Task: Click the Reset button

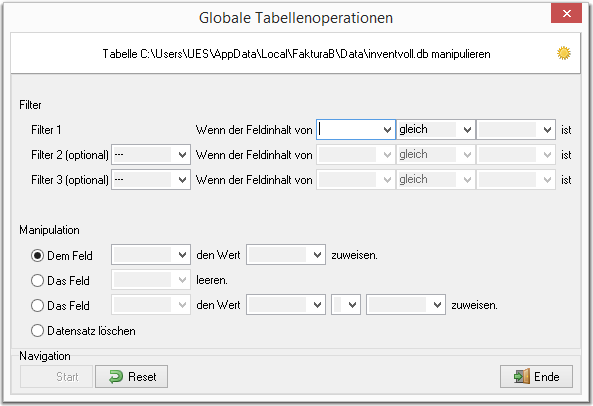Action: click(x=132, y=377)
